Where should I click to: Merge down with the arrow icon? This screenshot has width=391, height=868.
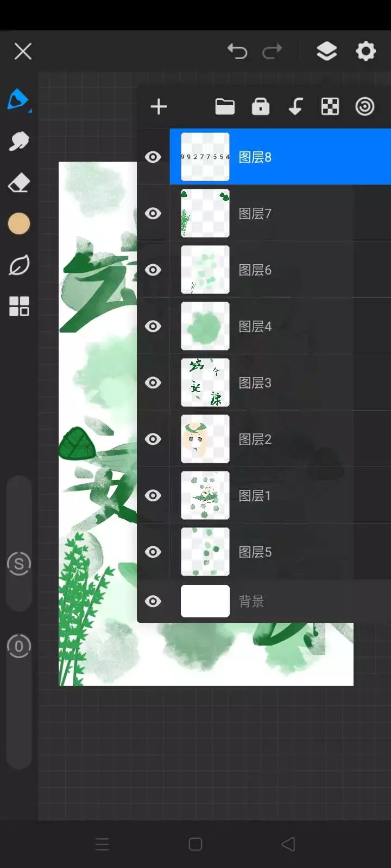coord(295,106)
